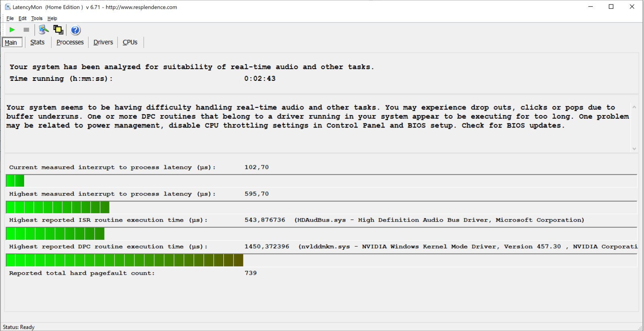Stop monitoring with the gray stop icon
The width and height of the screenshot is (644, 331).
pos(27,30)
